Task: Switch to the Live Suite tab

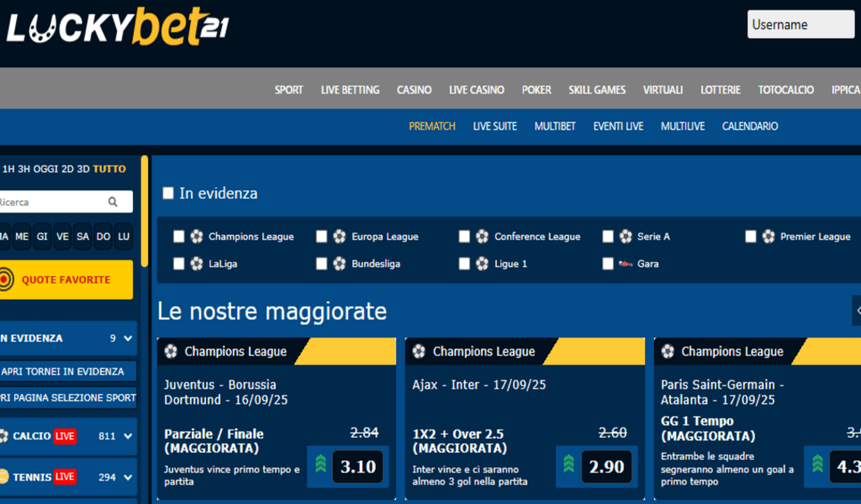Action: 494,126
